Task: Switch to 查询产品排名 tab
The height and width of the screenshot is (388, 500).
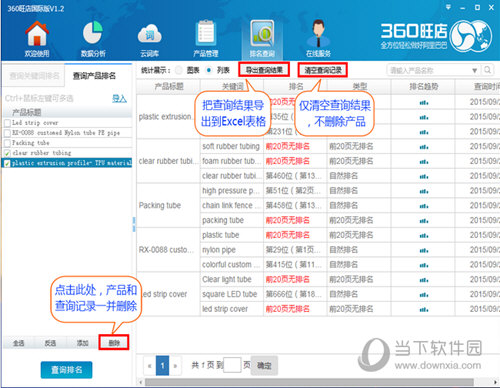Action: tap(94, 76)
